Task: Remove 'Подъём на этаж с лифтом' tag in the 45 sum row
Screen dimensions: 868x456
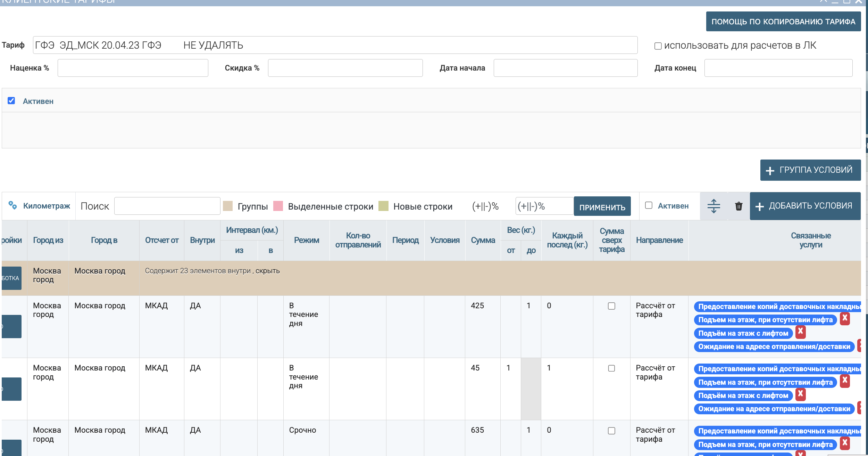Action: coord(801,394)
